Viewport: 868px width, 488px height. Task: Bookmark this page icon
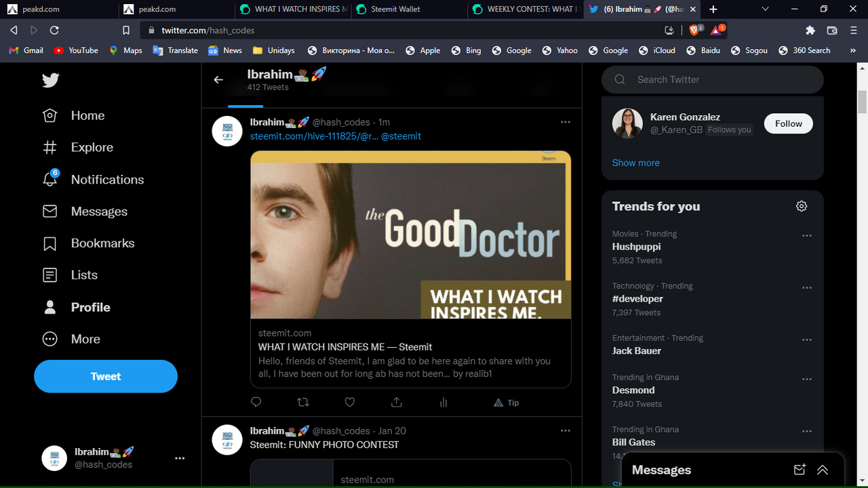coord(126,30)
